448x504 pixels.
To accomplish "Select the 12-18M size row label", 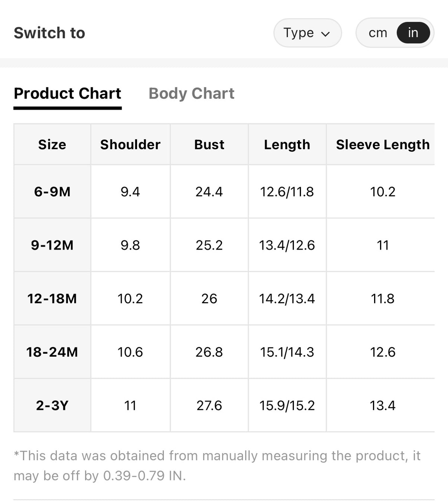I will [52, 298].
